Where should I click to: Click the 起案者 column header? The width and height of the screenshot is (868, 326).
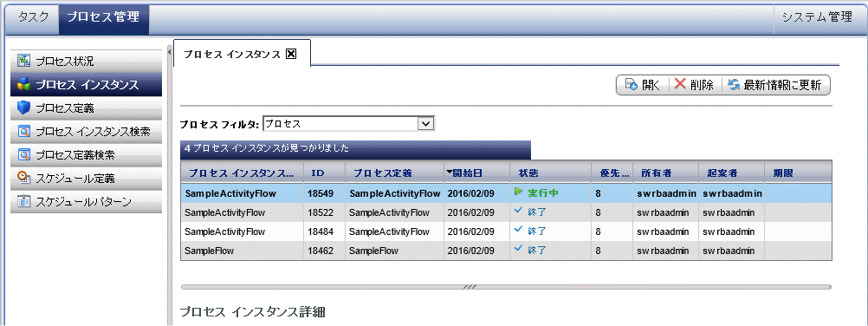[x=731, y=173]
